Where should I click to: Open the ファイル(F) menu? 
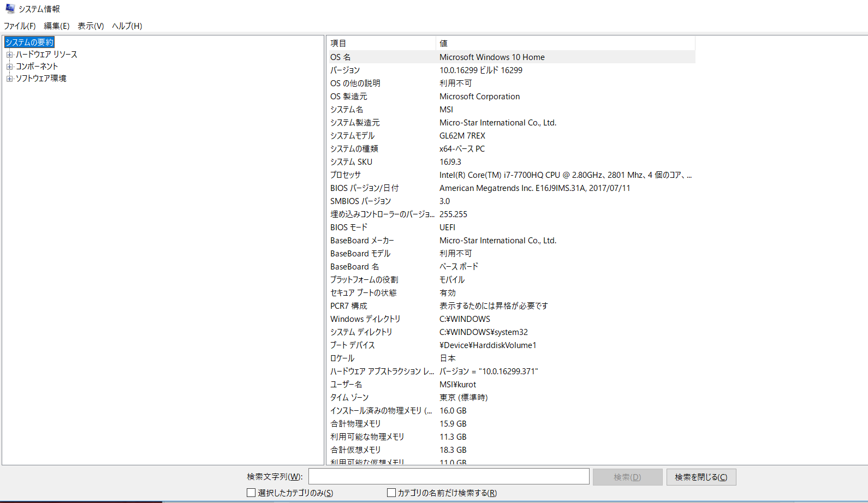click(x=20, y=26)
